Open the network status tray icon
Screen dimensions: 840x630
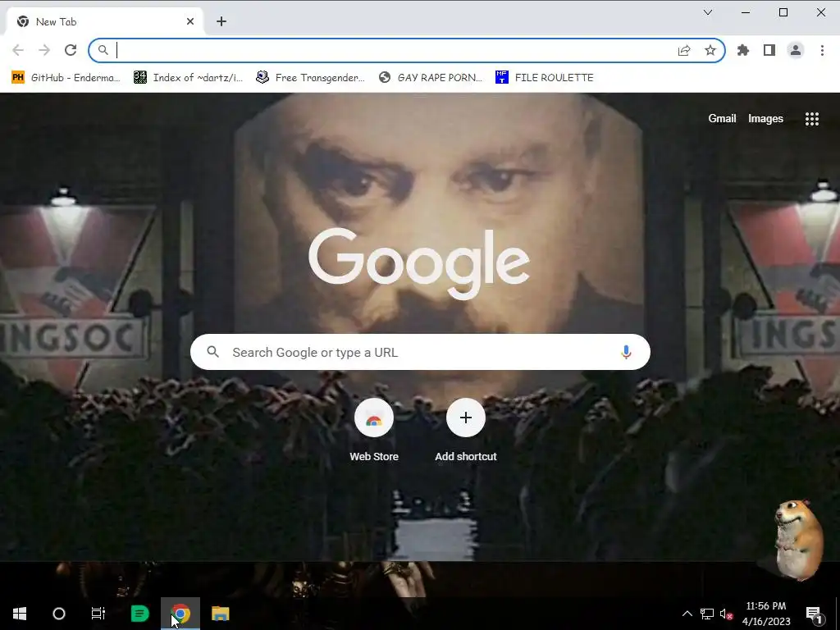706,614
